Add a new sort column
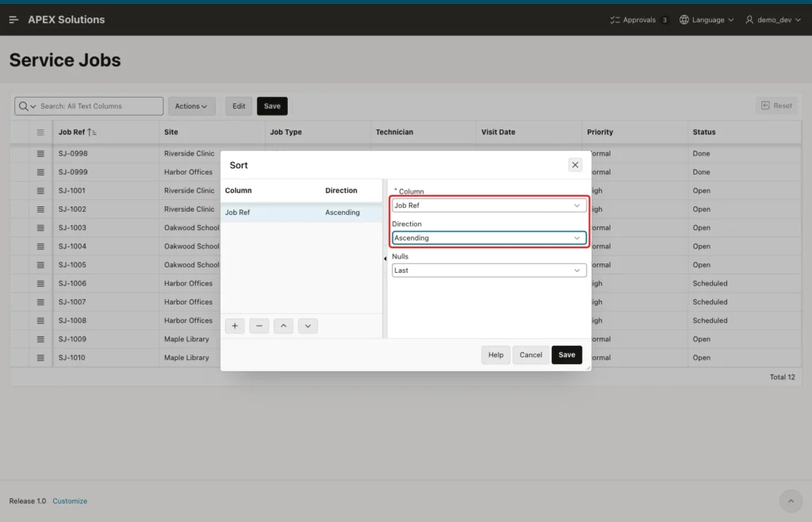812x522 pixels. [235, 326]
